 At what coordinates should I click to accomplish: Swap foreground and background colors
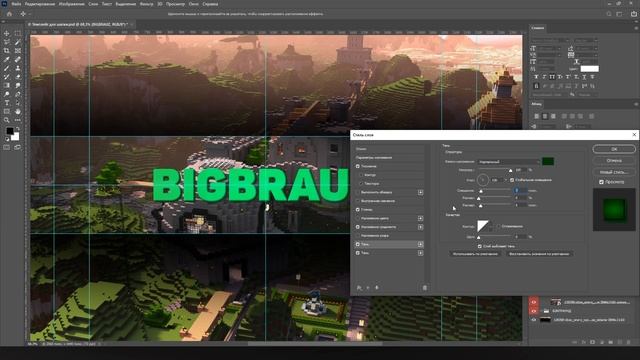pos(18,129)
